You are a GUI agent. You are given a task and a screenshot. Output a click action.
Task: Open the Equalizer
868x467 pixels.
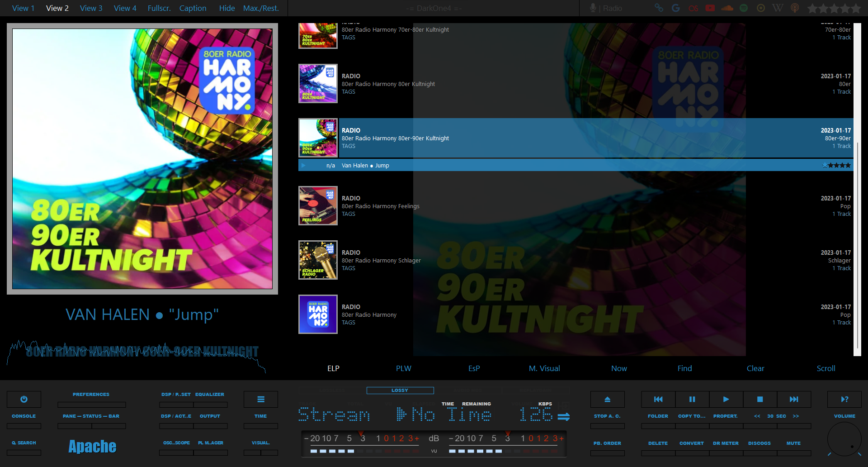(x=210, y=395)
